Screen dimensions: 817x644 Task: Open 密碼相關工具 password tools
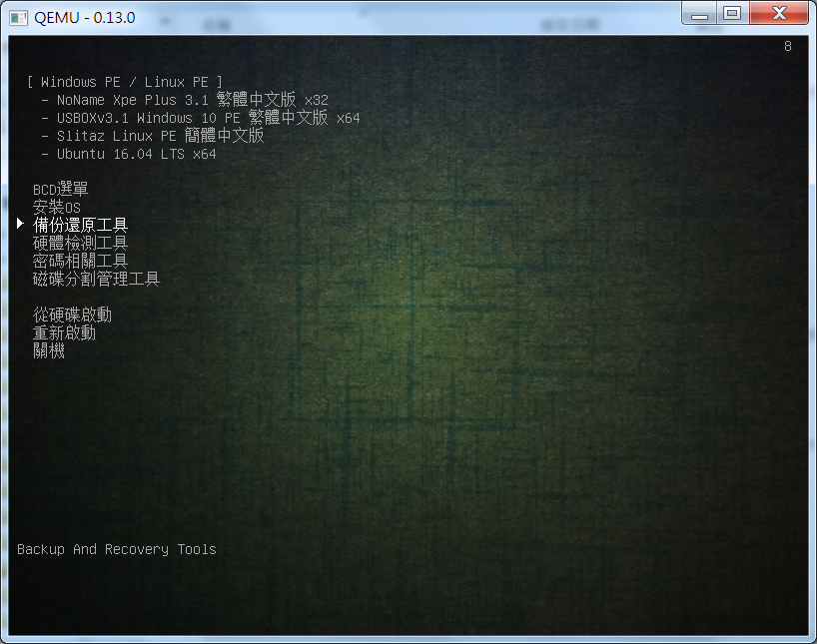coord(80,261)
